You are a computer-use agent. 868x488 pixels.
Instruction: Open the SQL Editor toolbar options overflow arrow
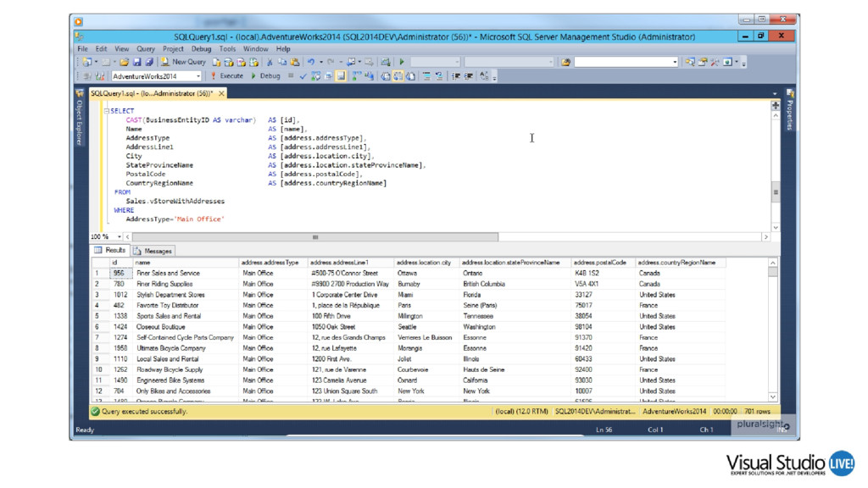(494, 77)
